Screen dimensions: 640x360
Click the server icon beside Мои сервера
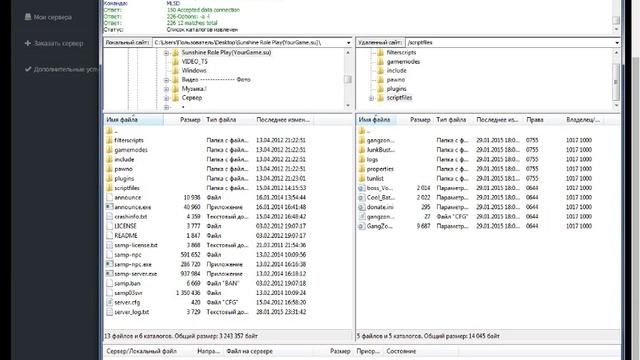[x=28, y=17]
